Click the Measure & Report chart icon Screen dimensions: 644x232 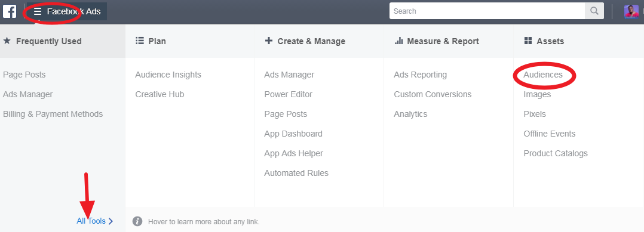(x=398, y=41)
